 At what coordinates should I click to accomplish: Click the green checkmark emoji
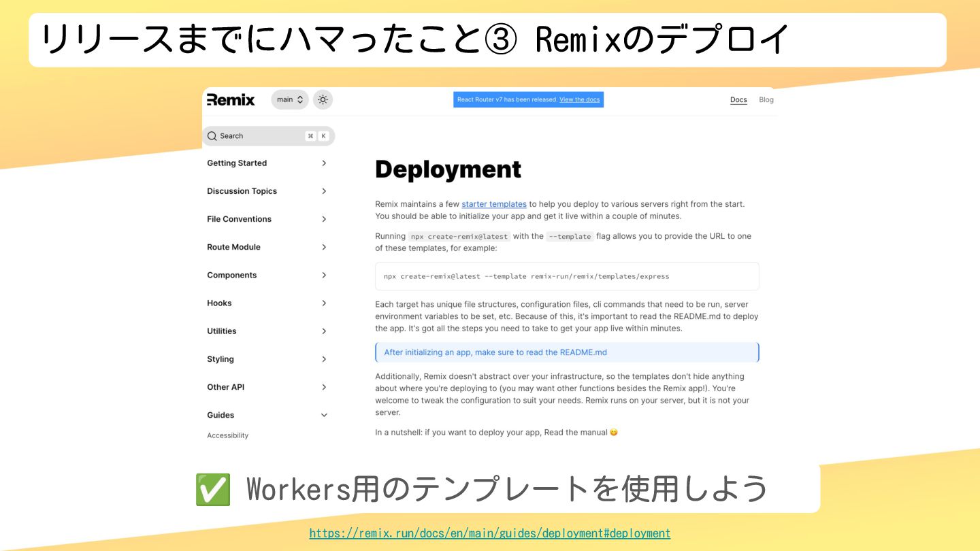click(x=213, y=489)
